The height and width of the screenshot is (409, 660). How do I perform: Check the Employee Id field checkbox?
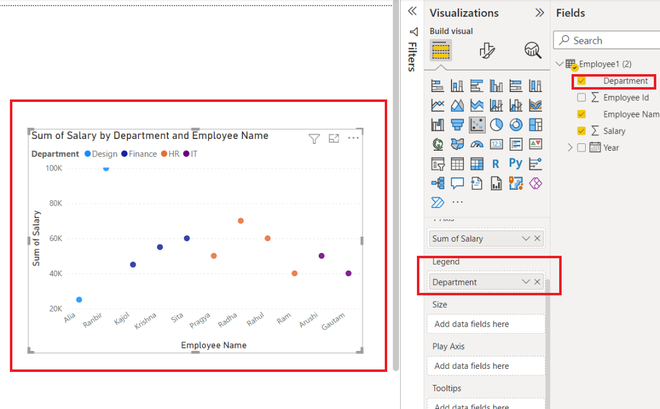pyautogui.click(x=581, y=98)
